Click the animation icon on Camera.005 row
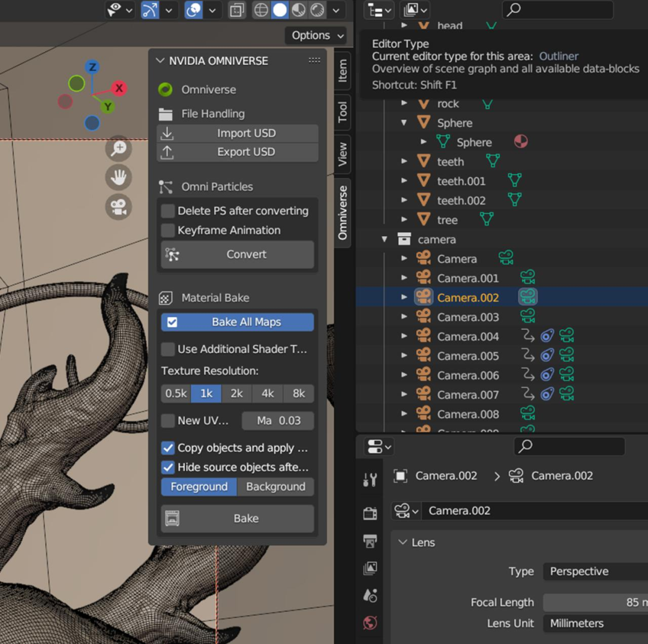The width and height of the screenshot is (648, 644). tap(528, 355)
